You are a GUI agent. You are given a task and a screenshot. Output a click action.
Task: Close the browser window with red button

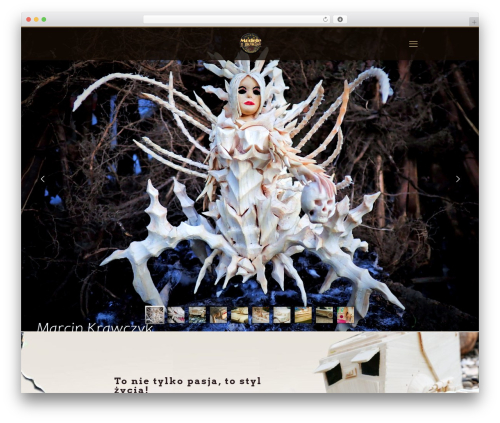point(29,19)
